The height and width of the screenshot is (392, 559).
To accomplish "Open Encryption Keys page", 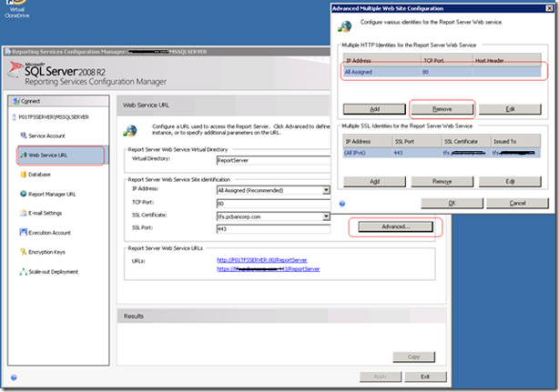I will [46, 252].
